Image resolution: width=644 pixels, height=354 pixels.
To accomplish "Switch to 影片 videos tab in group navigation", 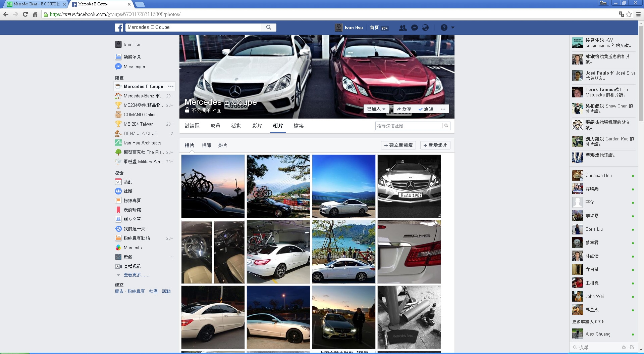I will [x=257, y=126].
